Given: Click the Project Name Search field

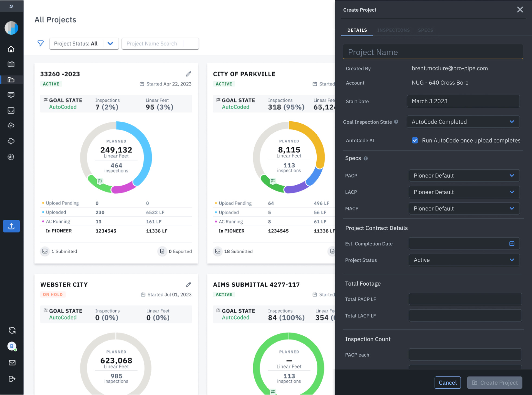Looking at the screenshot, I should click(160, 44).
